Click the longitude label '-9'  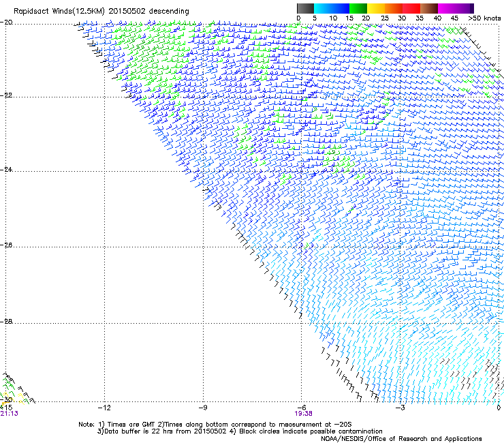point(203,408)
